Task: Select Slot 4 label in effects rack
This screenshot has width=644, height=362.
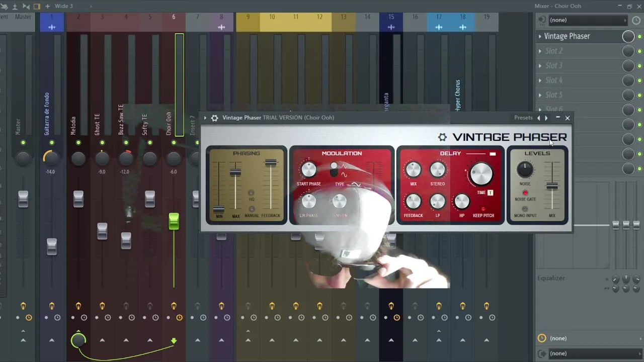Action: [x=553, y=80]
